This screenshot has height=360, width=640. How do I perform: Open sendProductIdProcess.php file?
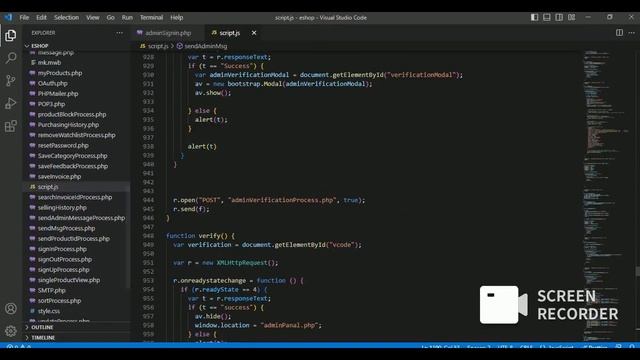(73, 238)
